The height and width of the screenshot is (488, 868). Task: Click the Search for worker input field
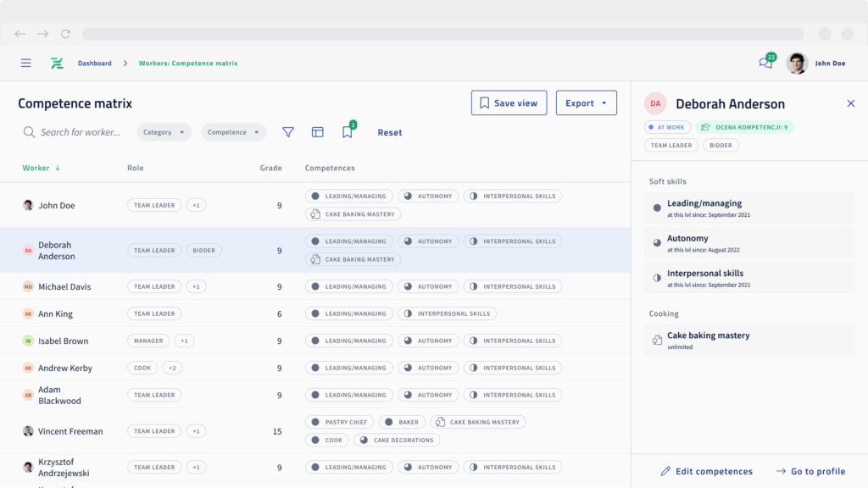click(81, 132)
